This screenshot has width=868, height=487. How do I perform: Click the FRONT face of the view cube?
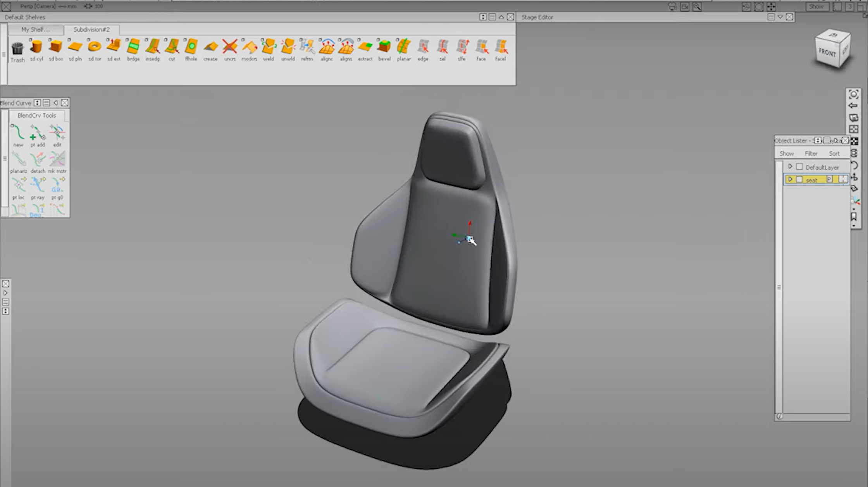pos(828,52)
